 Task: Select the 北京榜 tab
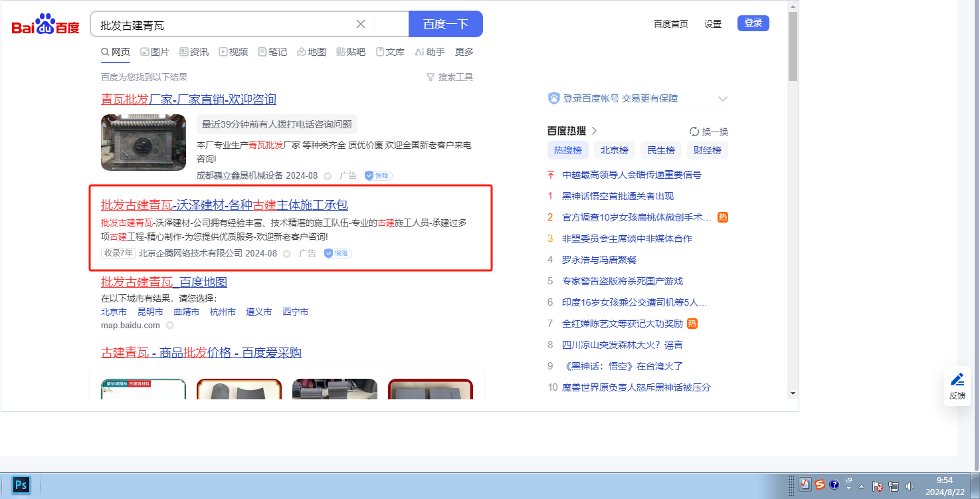615,150
